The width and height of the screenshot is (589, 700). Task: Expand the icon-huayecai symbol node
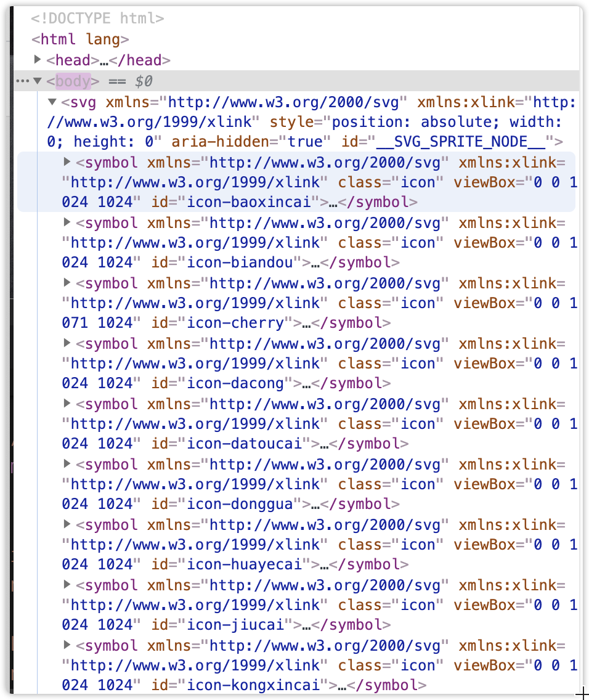click(66, 525)
